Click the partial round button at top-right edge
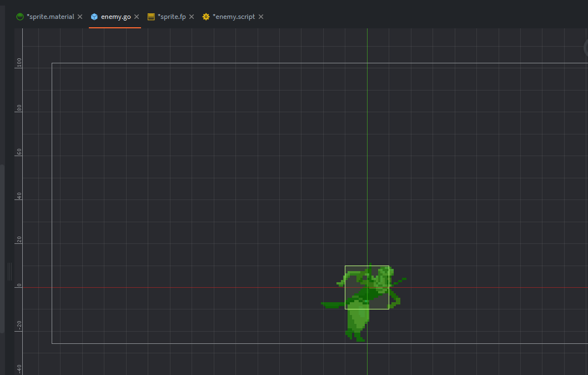588x375 pixels. pos(585,48)
